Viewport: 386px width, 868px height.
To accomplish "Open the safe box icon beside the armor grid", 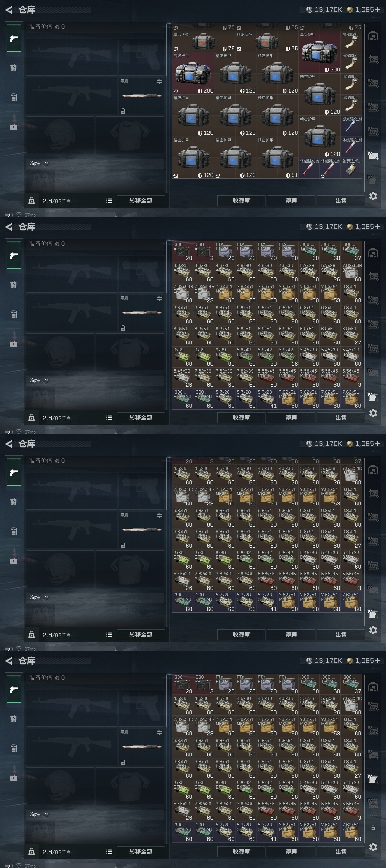I will pyautogui.click(x=373, y=36).
